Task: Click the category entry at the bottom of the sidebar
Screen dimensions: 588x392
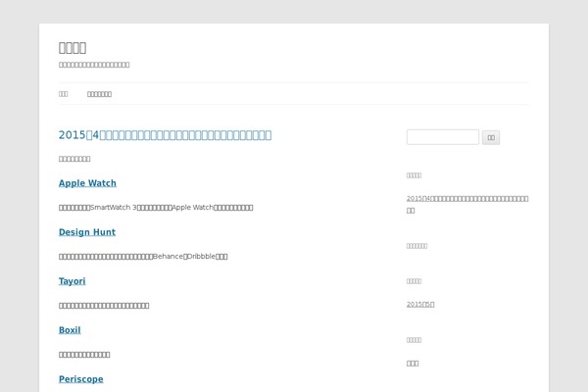Action: 413,364
